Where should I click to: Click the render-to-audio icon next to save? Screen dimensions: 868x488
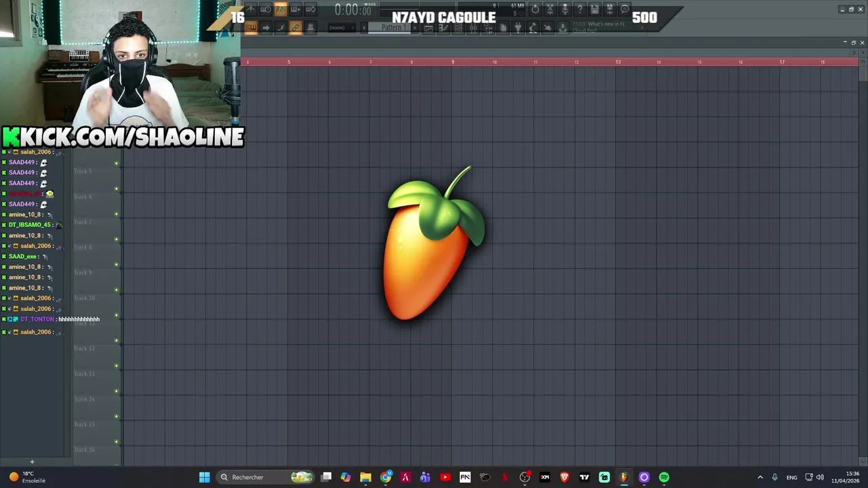point(610,9)
